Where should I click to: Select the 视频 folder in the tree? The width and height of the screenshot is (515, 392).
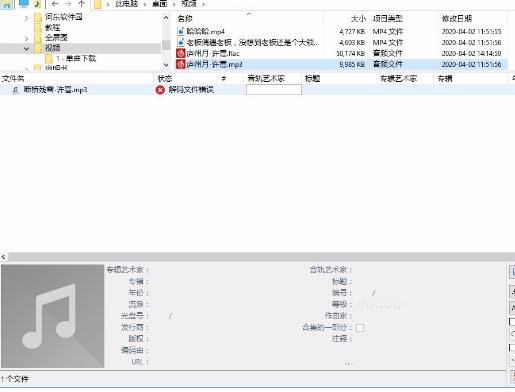coord(52,48)
